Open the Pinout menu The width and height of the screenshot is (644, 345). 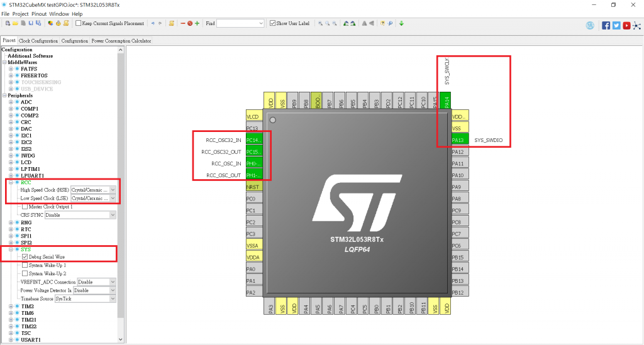pos(39,14)
